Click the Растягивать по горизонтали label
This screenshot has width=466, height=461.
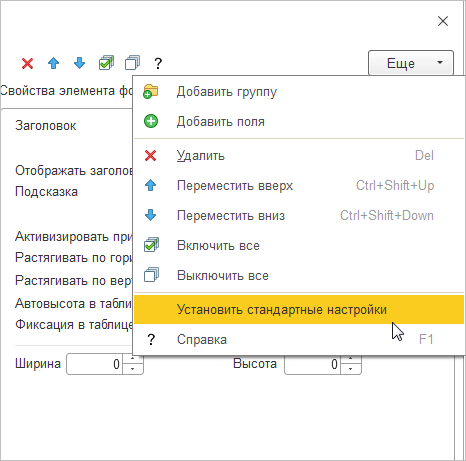73,258
